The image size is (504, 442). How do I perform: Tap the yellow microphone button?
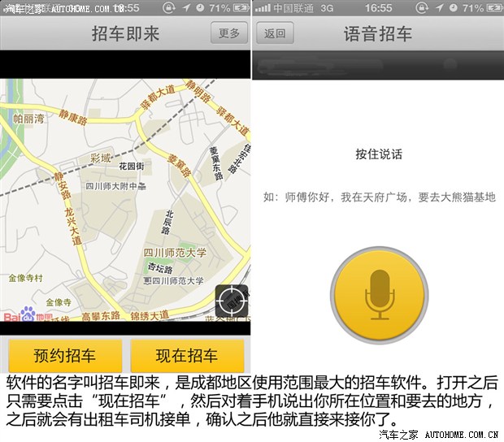coord(378,292)
